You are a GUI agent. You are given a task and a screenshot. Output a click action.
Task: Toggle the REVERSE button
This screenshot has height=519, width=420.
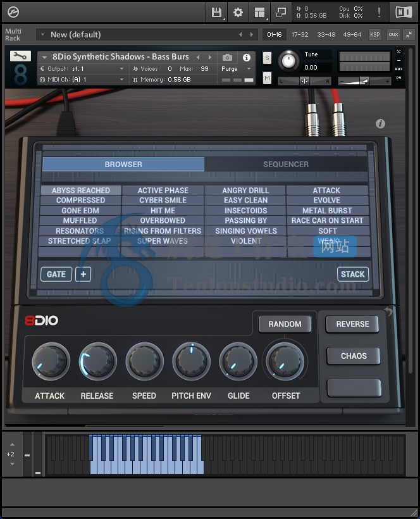click(352, 324)
